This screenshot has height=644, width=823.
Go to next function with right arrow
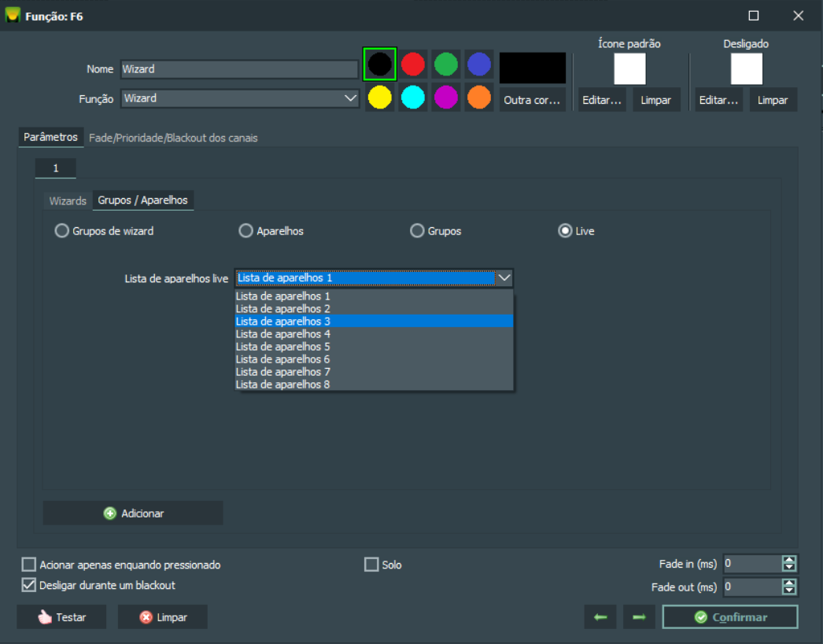tap(640, 616)
